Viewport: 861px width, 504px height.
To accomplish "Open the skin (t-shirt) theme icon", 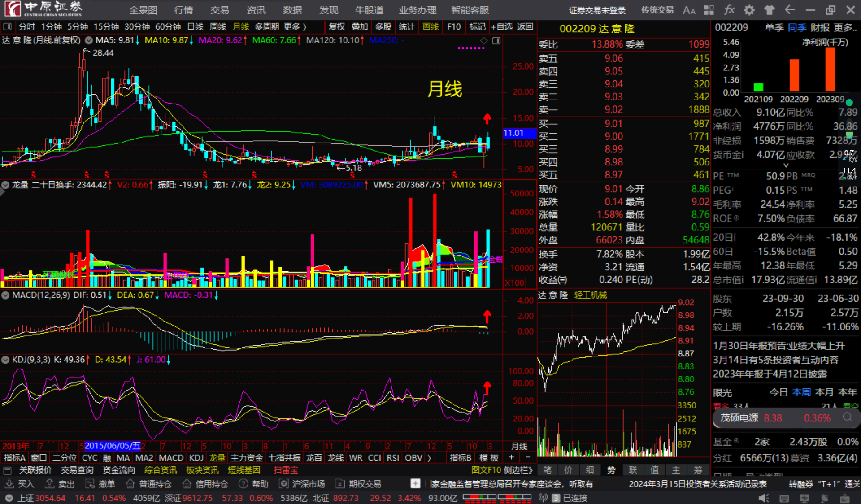I will point(770,10).
